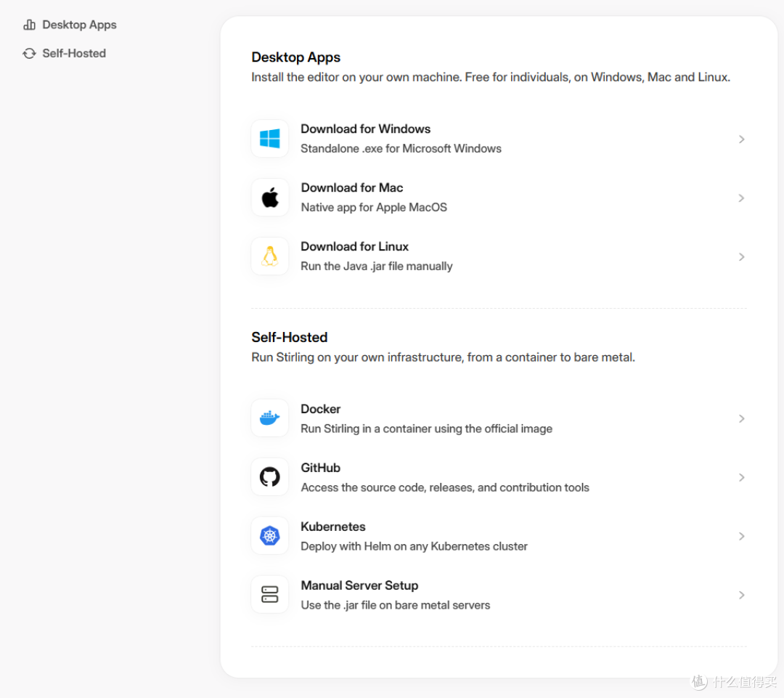Click 'Run the Java .jar file manually' text
This screenshot has height=698, width=784.
[377, 266]
